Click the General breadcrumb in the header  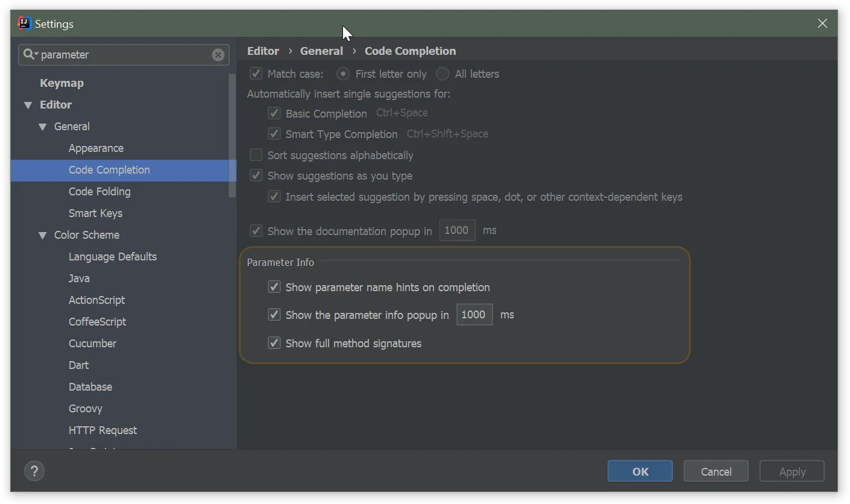[x=321, y=51]
